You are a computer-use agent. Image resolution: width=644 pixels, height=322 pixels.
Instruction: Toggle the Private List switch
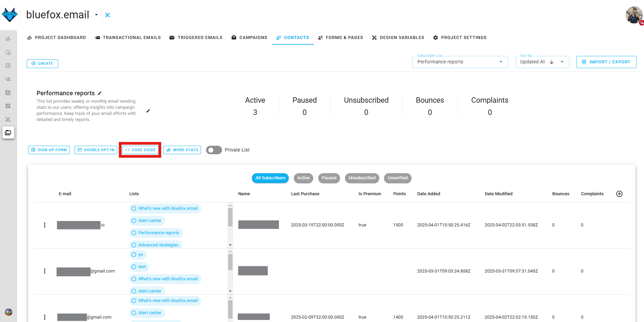point(214,150)
